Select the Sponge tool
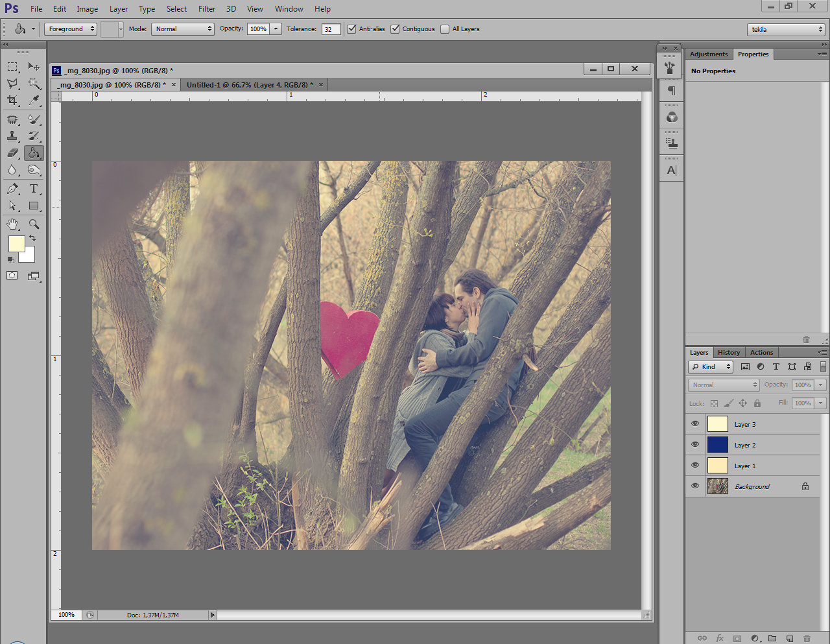The width and height of the screenshot is (830, 644). (34, 170)
